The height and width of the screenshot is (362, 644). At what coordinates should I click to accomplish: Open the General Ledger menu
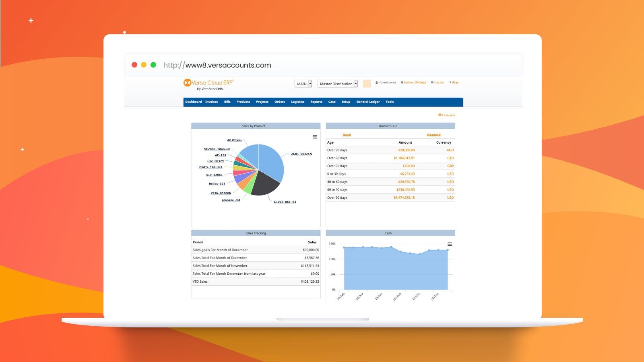(367, 102)
